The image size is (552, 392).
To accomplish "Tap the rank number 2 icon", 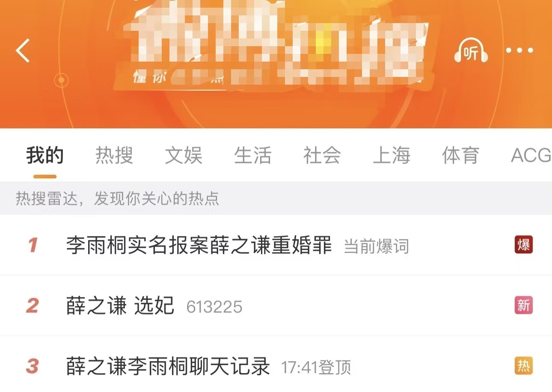I will (x=33, y=306).
